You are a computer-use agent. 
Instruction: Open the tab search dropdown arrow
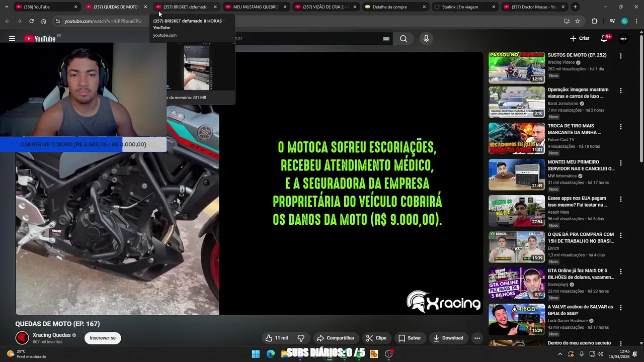tap(6, 7)
